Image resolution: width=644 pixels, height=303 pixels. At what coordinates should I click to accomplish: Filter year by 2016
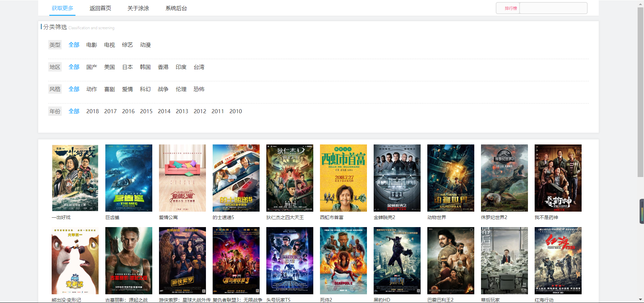(128, 111)
